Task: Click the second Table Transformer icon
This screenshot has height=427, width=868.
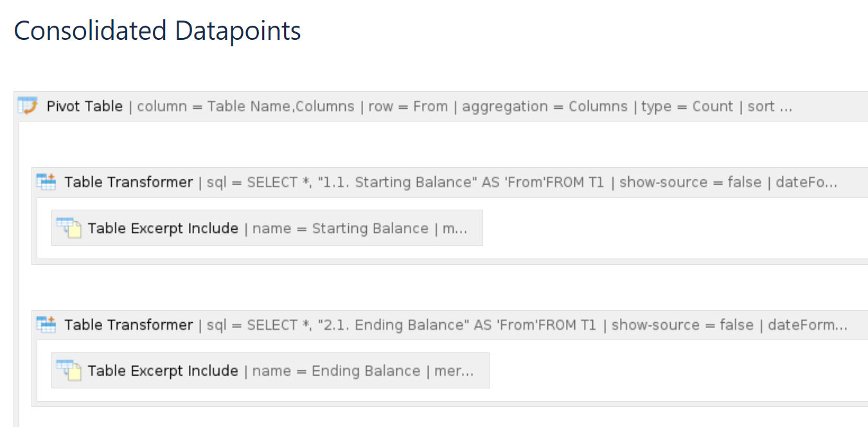Action: coord(46,325)
